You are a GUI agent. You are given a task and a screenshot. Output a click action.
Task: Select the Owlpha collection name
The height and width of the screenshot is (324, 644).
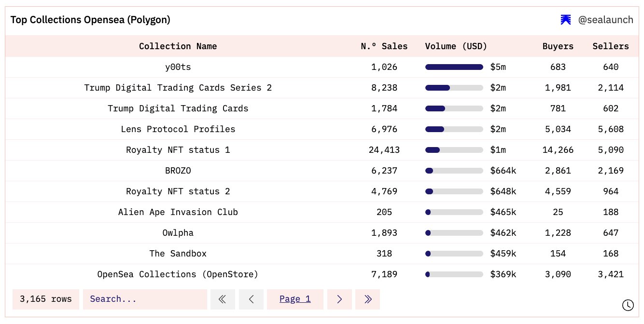point(178,233)
